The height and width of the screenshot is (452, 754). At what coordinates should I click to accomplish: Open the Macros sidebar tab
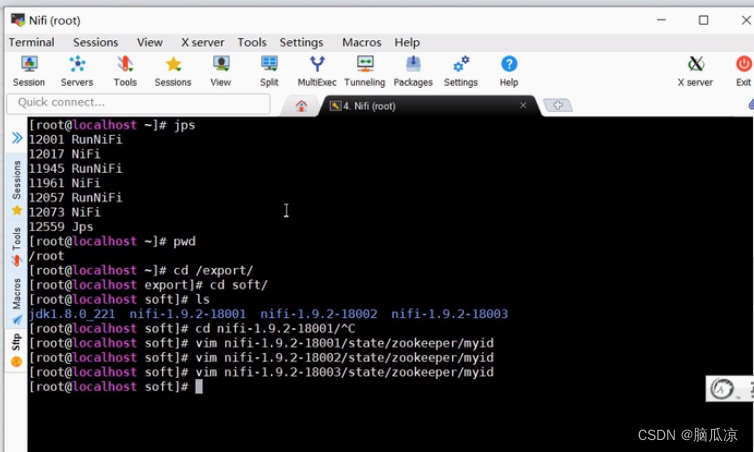tap(17, 301)
